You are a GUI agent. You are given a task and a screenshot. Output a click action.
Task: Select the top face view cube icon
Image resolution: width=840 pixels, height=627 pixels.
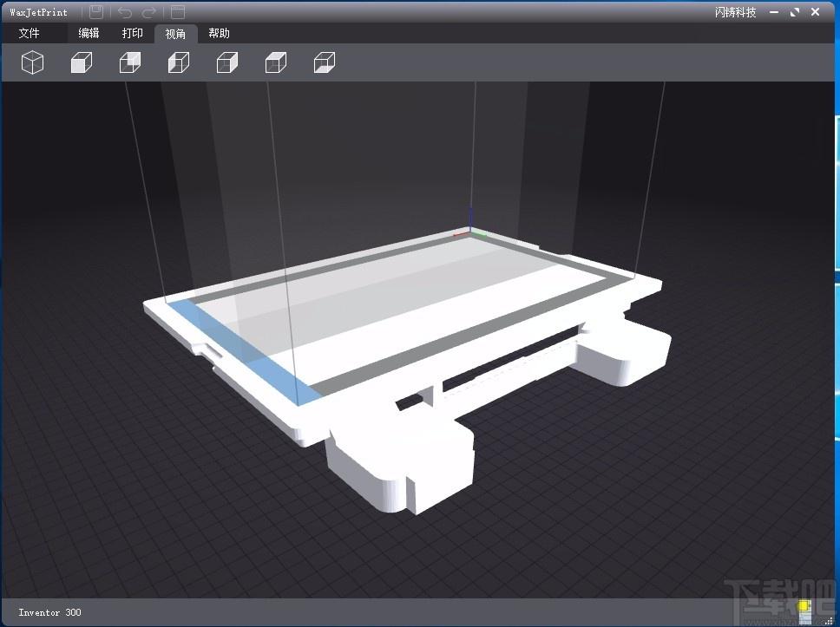[275, 62]
